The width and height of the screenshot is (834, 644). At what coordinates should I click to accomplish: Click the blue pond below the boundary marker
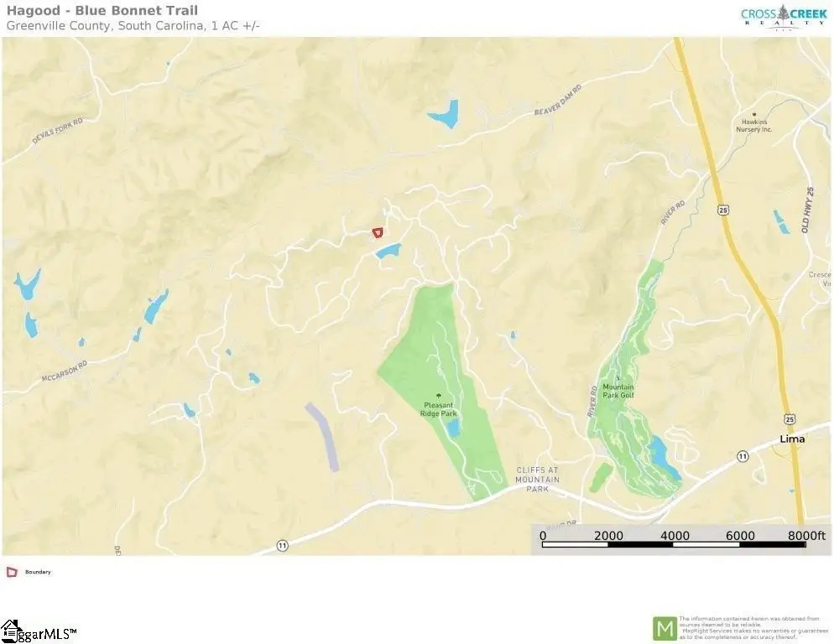388,251
